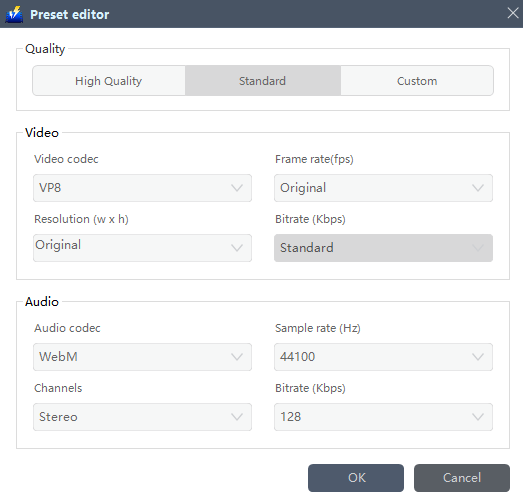This screenshot has width=523, height=504.
Task: Choose the Standard quality option
Action: [263, 81]
